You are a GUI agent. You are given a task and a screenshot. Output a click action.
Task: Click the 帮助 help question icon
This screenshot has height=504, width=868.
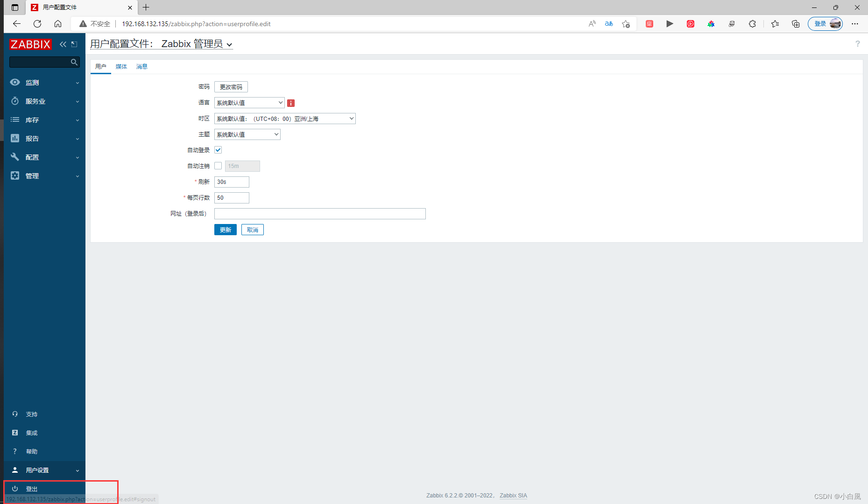(15, 452)
